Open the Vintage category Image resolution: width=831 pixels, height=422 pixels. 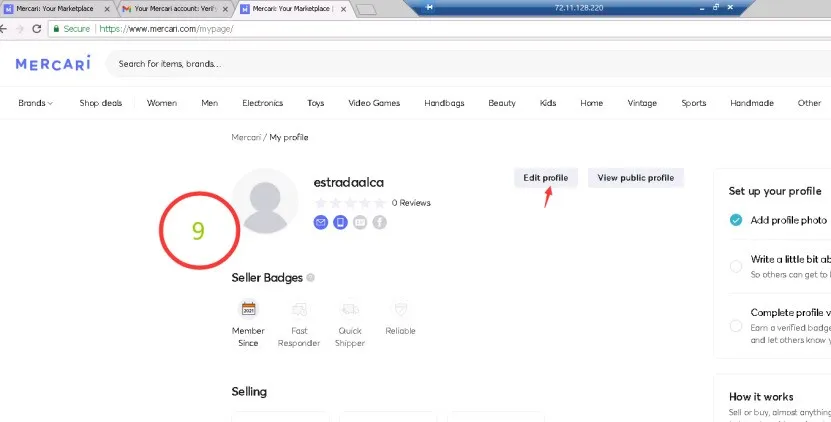[642, 103]
